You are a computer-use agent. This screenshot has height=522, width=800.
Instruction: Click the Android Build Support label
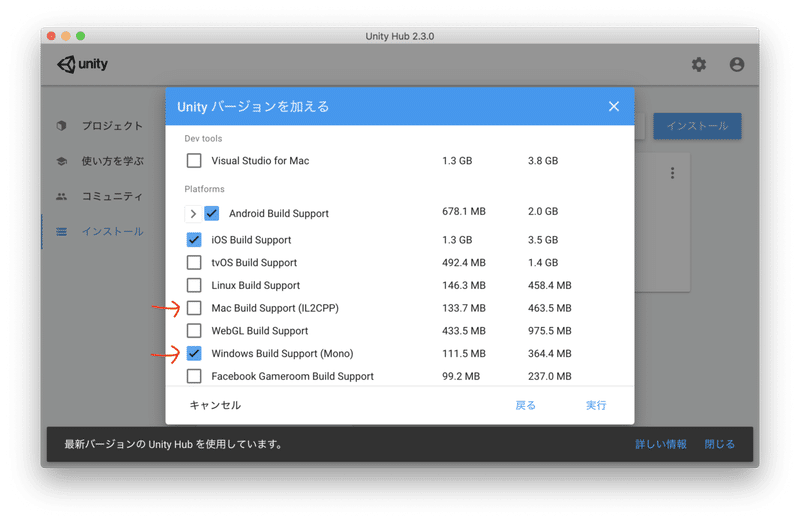coord(279,213)
